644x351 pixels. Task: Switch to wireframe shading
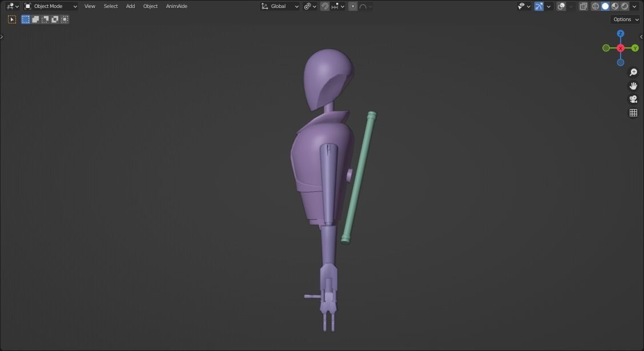click(595, 6)
